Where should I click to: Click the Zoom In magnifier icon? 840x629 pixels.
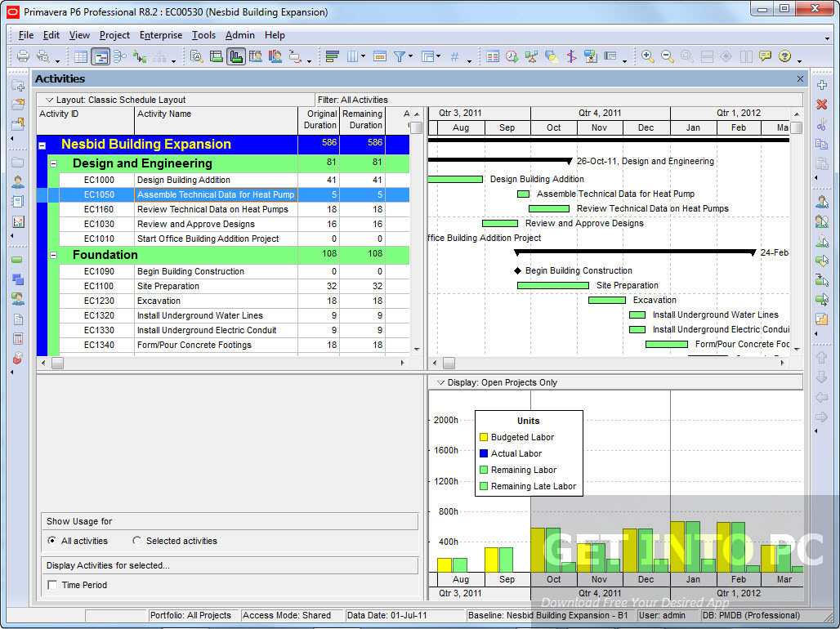point(648,56)
